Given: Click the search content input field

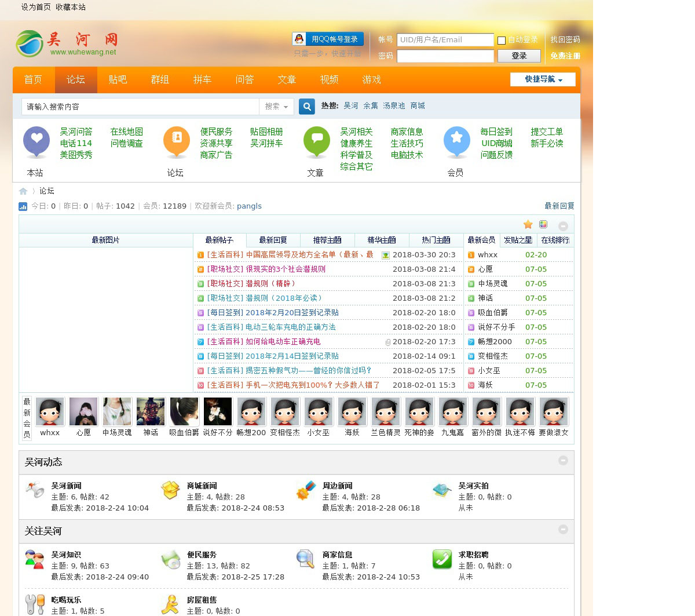Looking at the screenshot, I should click(x=140, y=107).
